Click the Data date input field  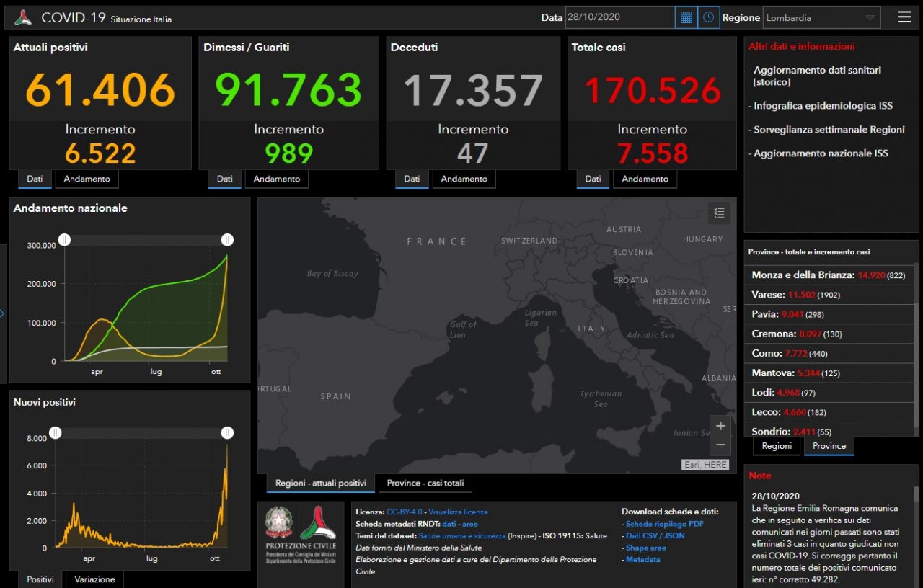click(619, 17)
